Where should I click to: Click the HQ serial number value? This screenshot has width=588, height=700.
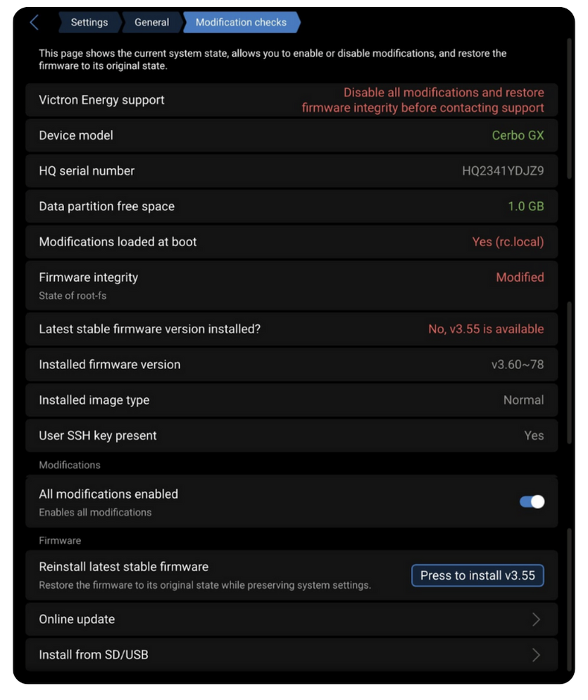coord(503,171)
